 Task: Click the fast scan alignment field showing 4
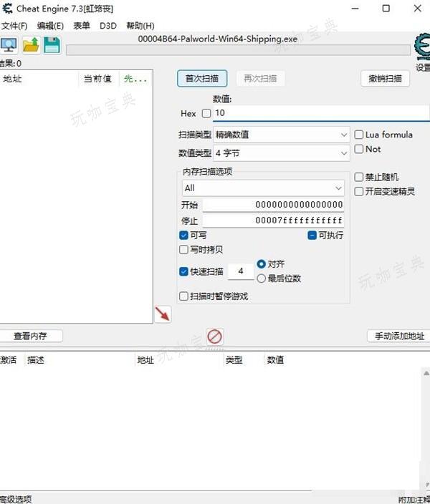[x=241, y=271]
